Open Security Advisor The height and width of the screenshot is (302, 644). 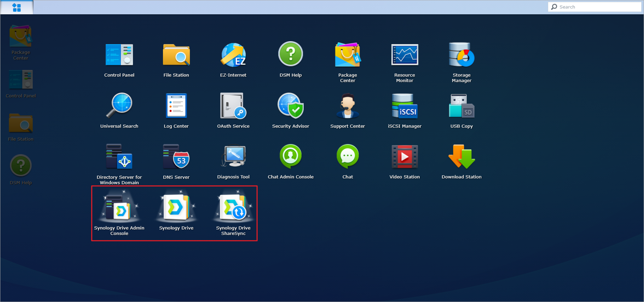pos(290,107)
